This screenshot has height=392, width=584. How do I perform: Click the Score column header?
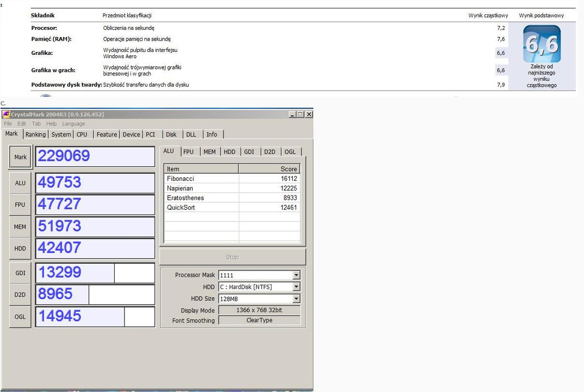tap(269, 169)
